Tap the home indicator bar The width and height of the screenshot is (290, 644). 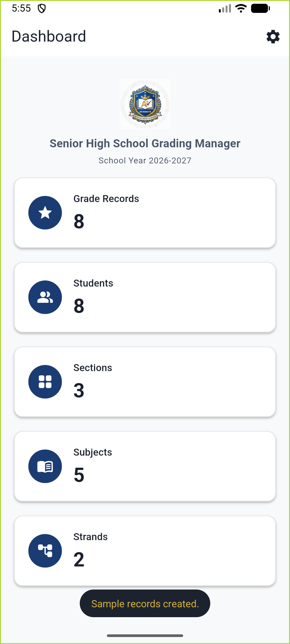point(145,636)
